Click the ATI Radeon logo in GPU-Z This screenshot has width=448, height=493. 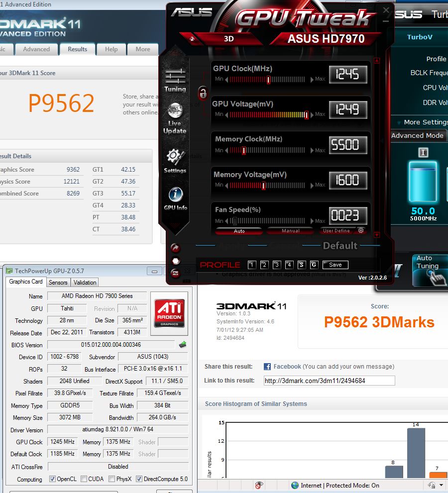(169, 313)
